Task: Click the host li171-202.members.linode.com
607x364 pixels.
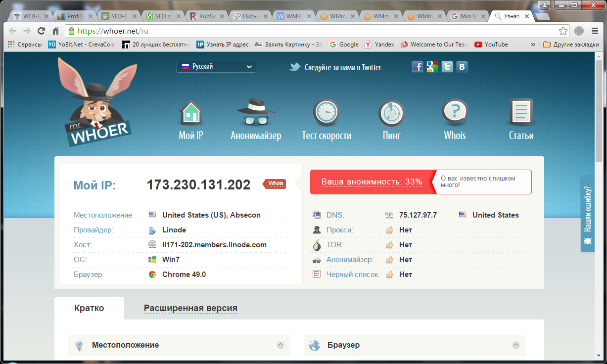Action: coord(214,245)
